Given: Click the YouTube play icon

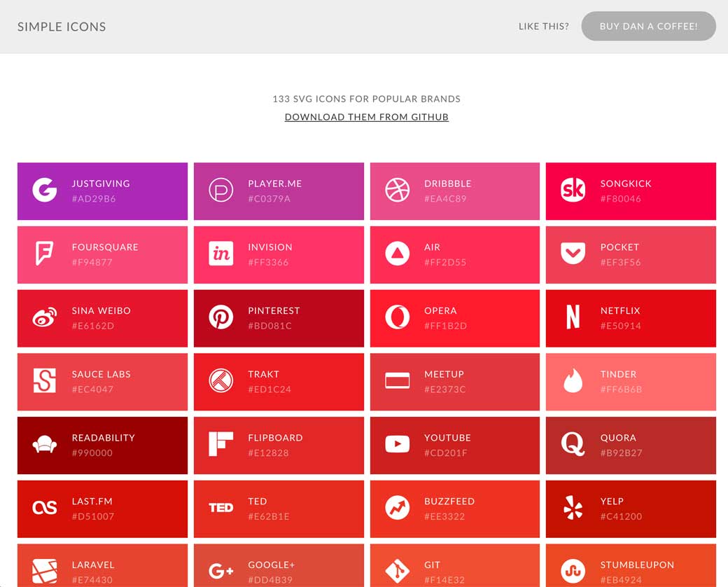Looking at the screenshot, I should pyautogui.click(x=397, y=444).
